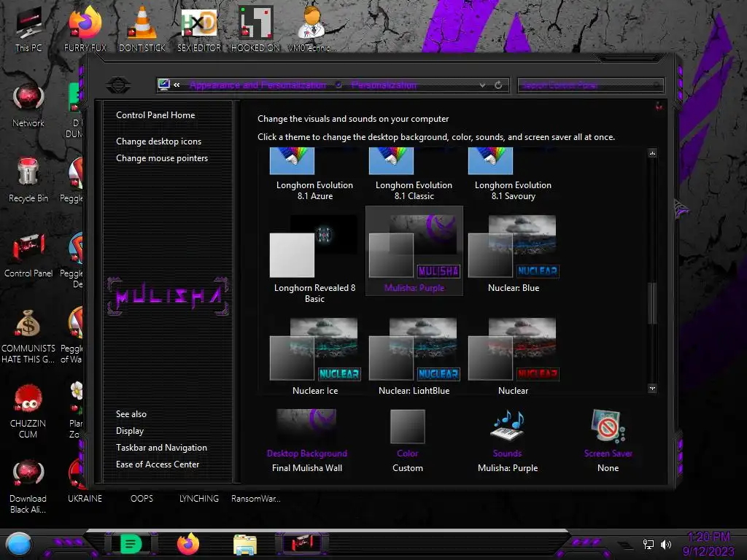This screenshot has width=747, height=560.
Task: Open the SEX EDITOR HxD desktop icon
Action: pos(199,28)
